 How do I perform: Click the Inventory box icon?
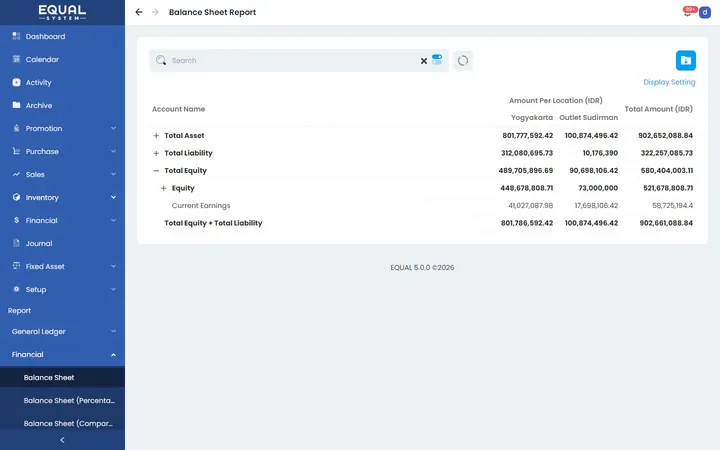click(x=17, y=197)
